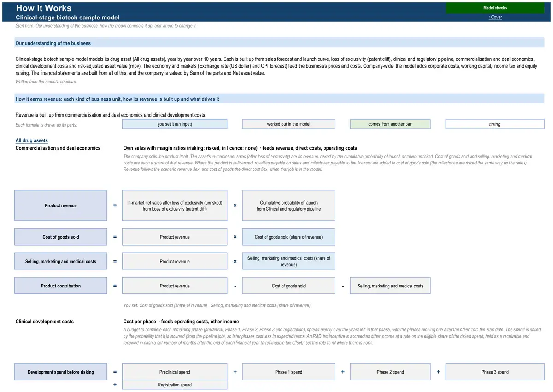Select the Phase 1 spend box
553x392 pixels.
pos(288,372)
